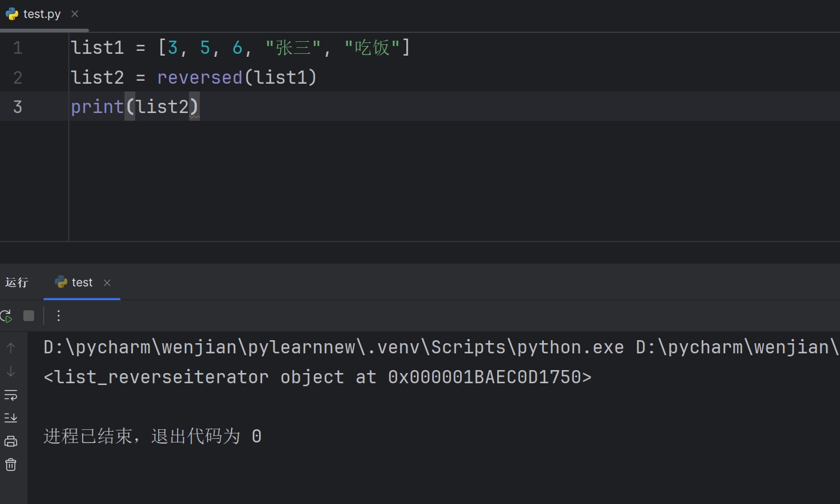Close the test run tab
The width and height of the screenshot is (840, 504).
click(107, 283)
